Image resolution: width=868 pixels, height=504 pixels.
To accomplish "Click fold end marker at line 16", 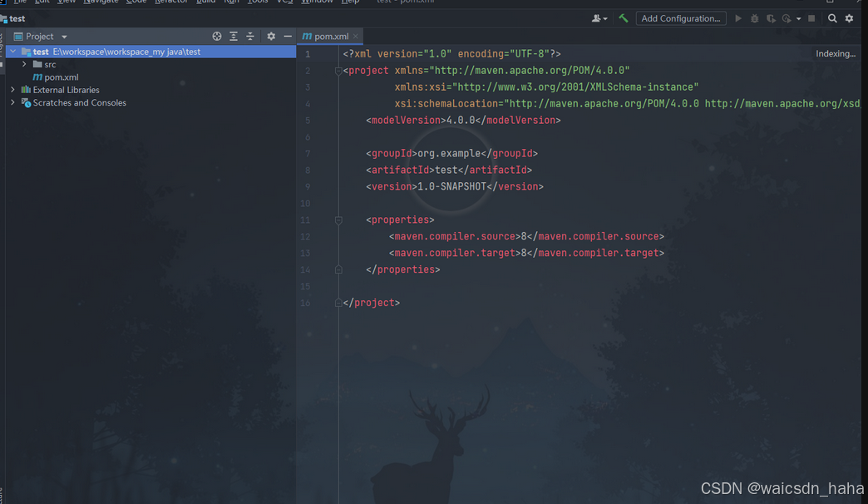I will 338,303.
